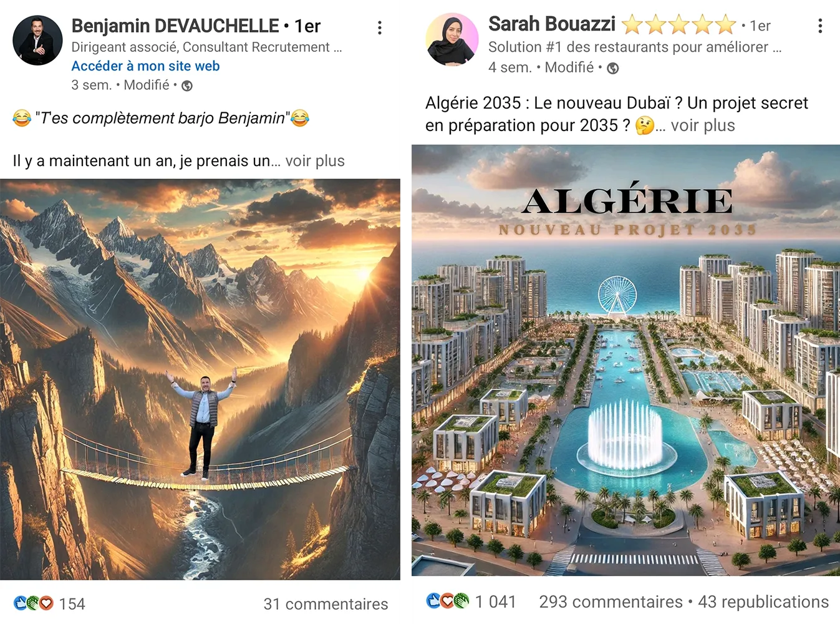Open the 43 republications list
The height and width of the screenshot is (624, 840).
(763, 602)
